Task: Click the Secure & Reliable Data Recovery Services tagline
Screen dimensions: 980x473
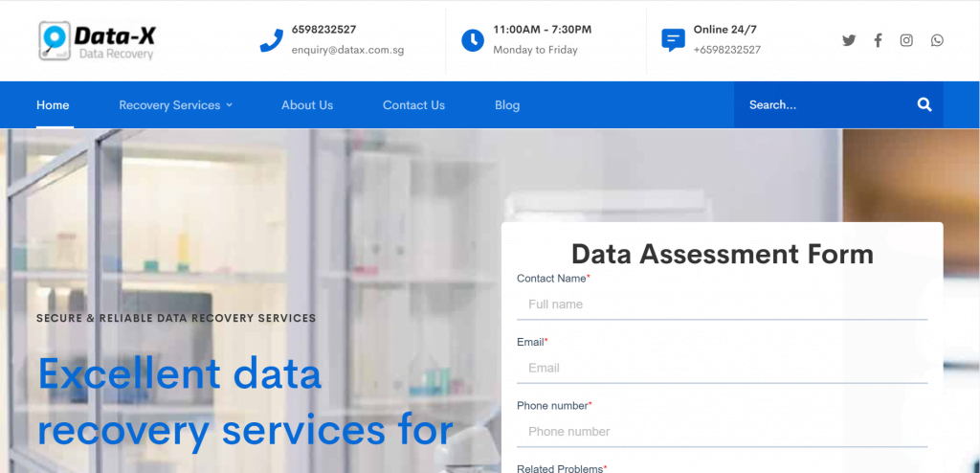Action: [x=176, y=319]
